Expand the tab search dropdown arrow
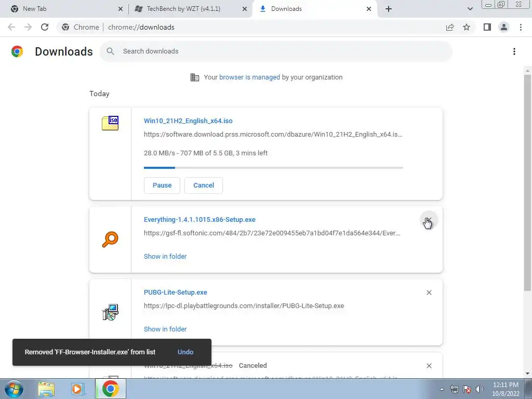This screenshot has height=399, width=532. (470, 9)
